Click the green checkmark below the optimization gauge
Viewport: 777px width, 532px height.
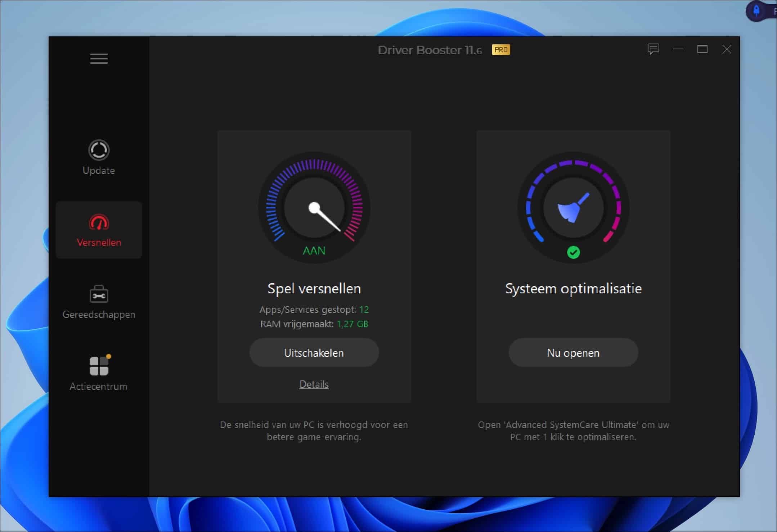tap(574, 252)
